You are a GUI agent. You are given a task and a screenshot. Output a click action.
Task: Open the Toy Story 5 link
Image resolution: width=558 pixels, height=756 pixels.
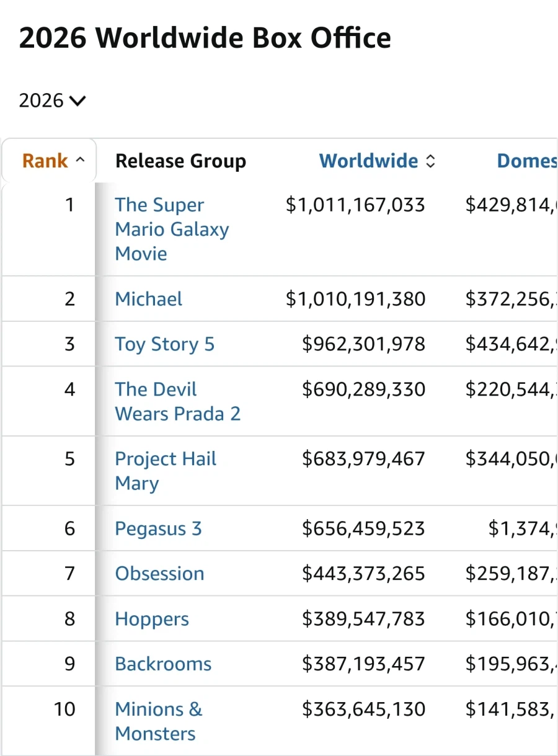coord(165,344)
